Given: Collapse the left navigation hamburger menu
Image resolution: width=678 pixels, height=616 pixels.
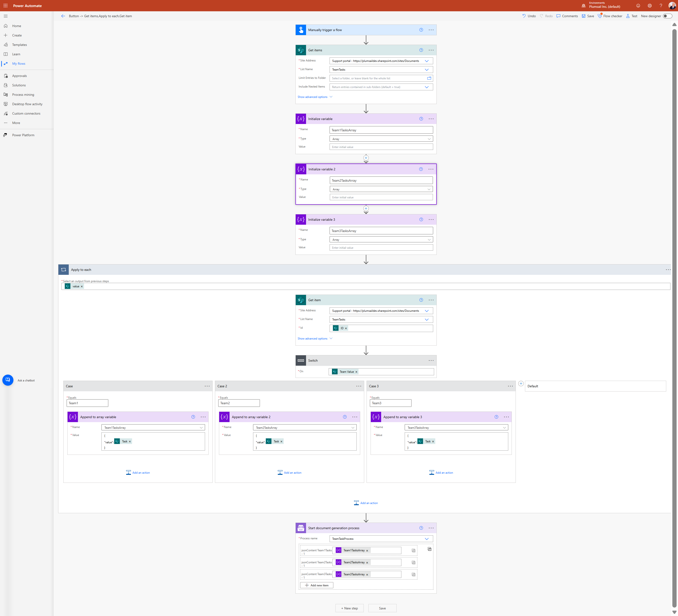Looking at the screenshot, I should point(5,16).
